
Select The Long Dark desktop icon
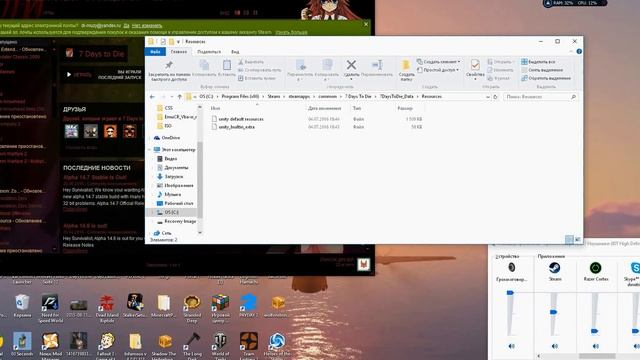[x=192, y=346]
